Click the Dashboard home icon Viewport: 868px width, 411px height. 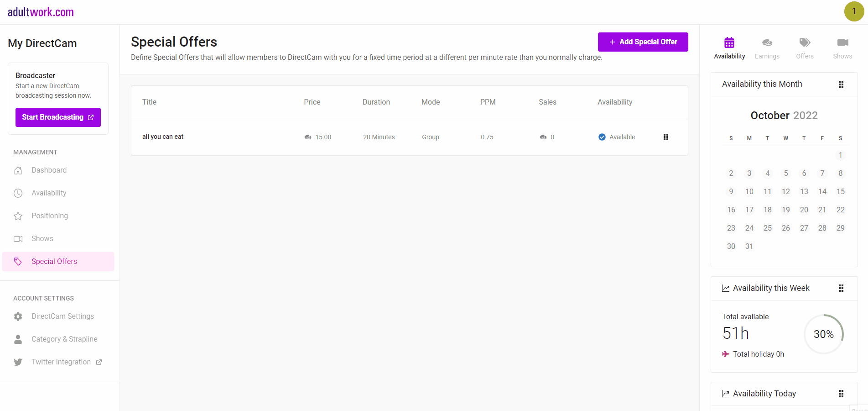coord(18,170)
